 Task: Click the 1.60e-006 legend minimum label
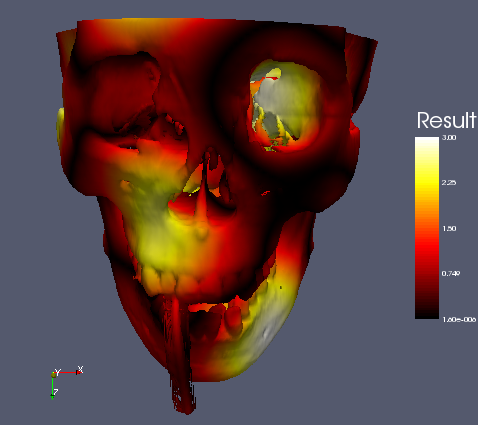point(459,319)
